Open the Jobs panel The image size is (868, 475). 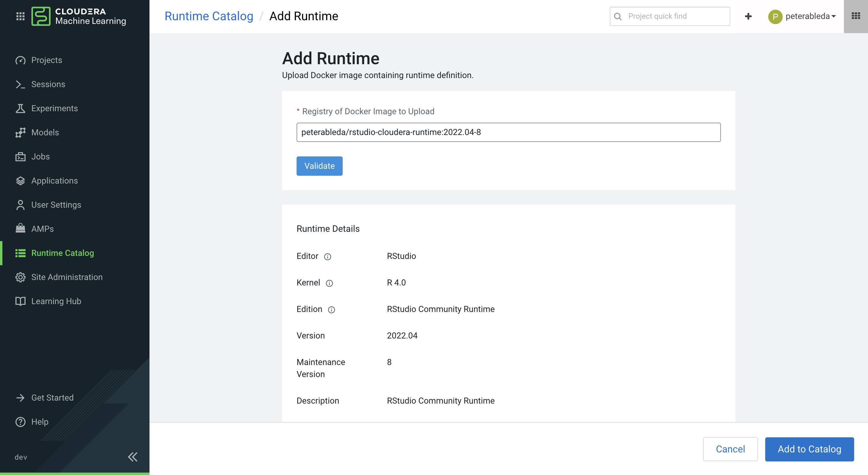(x=40, y=156)
